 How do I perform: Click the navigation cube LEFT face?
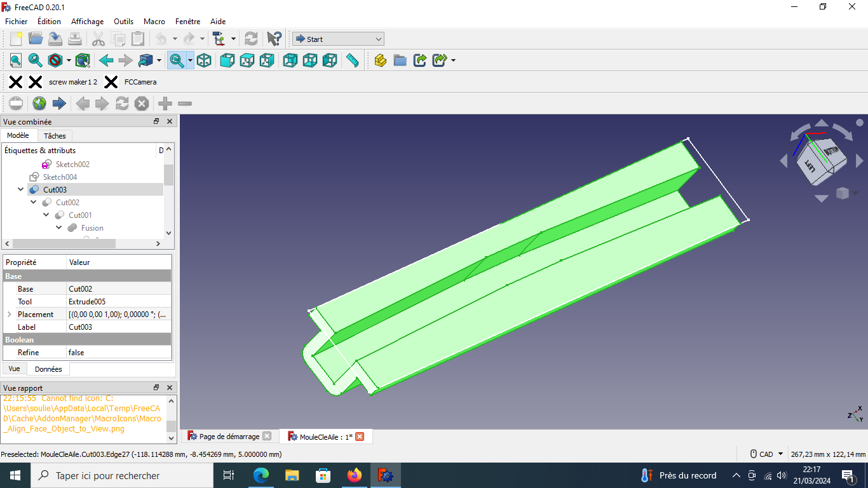810,166
